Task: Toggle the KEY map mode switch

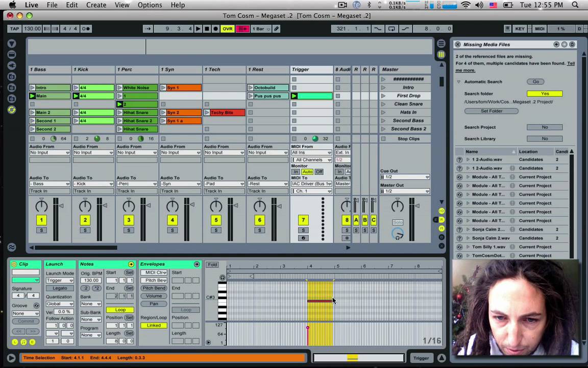Action: pyautogui.click(x=520, y=29)
